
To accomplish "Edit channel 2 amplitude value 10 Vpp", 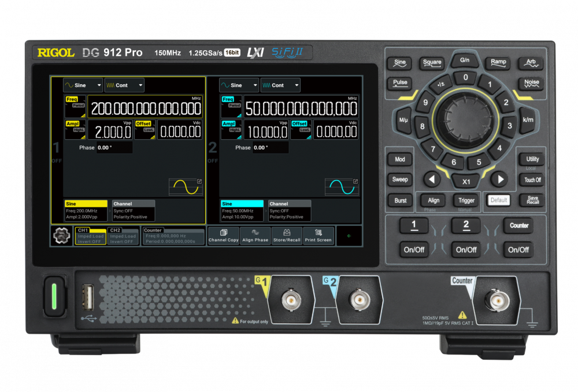I will 266,130.
